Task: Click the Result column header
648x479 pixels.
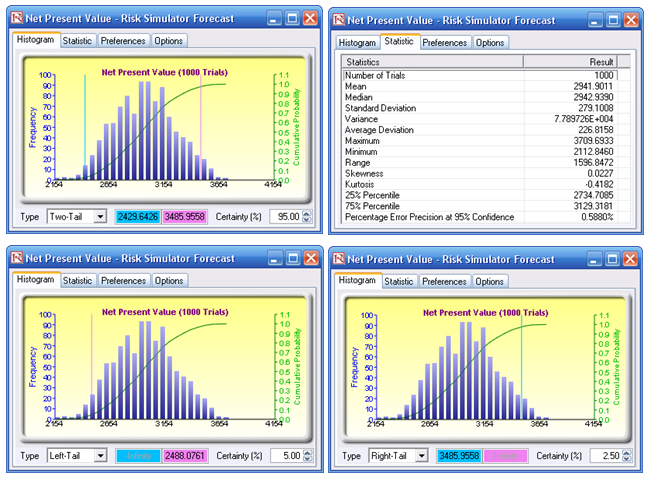Action: click(570, 62)
